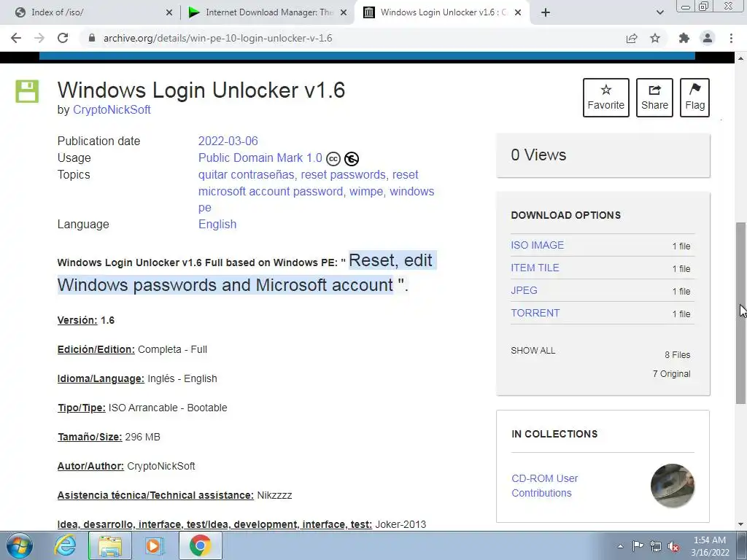Open the Chrome profile avatar

point(708,38)
